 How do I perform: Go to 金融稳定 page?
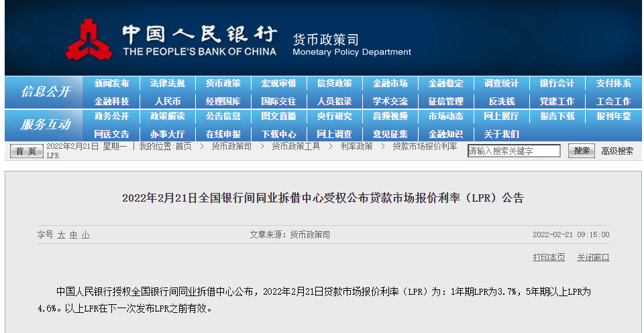pos(445,84)
